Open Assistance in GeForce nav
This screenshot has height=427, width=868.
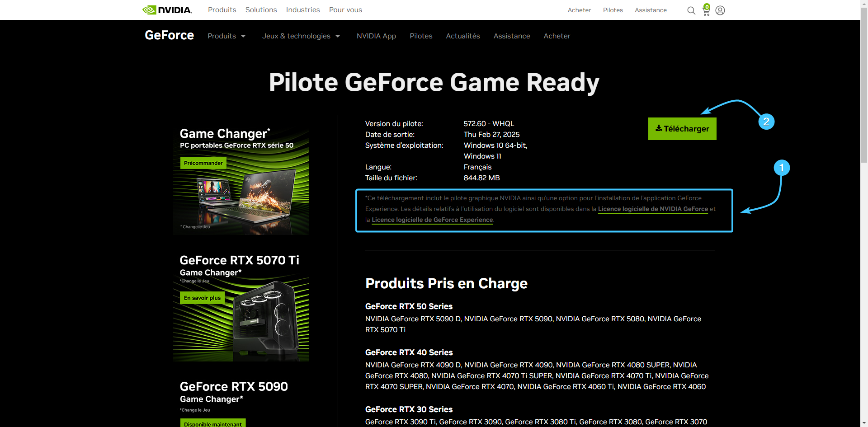[x=512, y=36]
